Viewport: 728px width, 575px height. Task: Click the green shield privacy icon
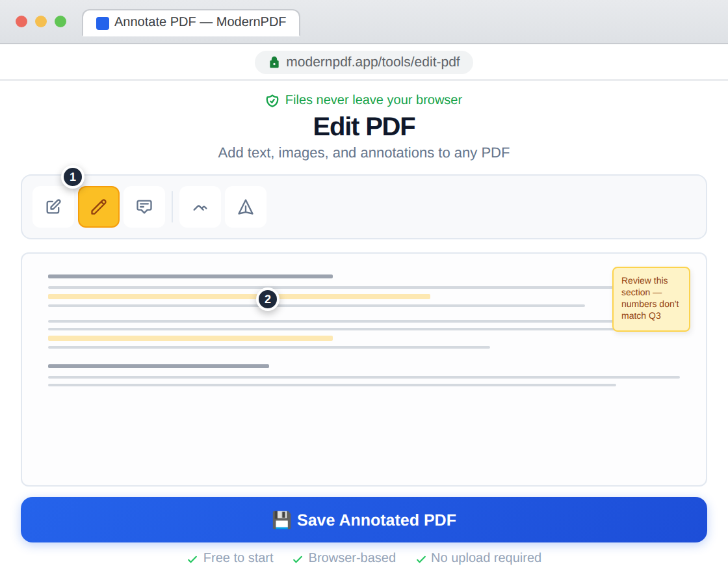coord(272,100)
